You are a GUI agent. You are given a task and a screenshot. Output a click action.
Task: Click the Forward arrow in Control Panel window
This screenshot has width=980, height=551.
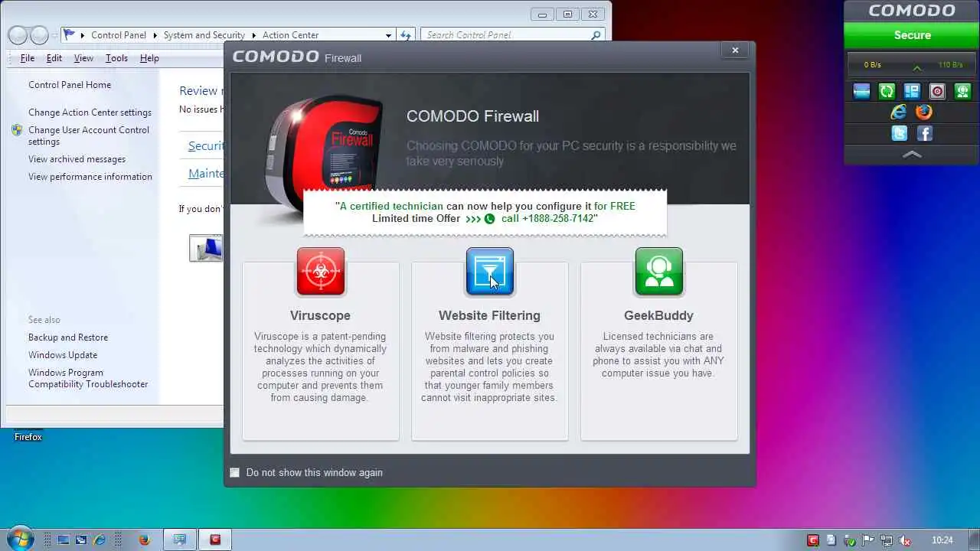(39, 35)
